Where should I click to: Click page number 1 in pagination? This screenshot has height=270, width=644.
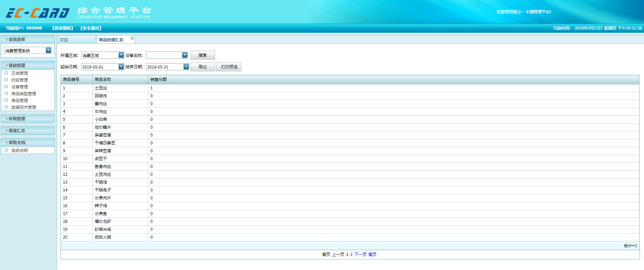pyautogui.click(x=347, y=255)
